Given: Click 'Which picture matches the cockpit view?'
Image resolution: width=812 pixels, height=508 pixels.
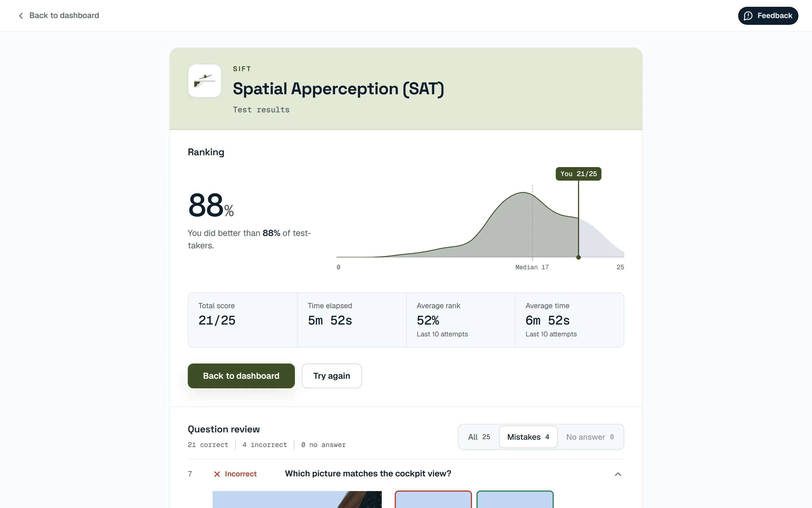Looking at the screenshot, I should [x=368, y=473].
